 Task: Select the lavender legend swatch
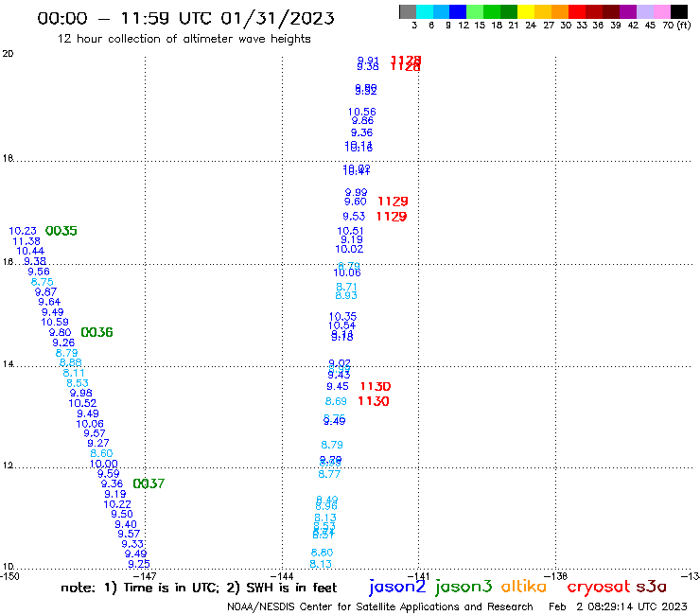point(644,11)
